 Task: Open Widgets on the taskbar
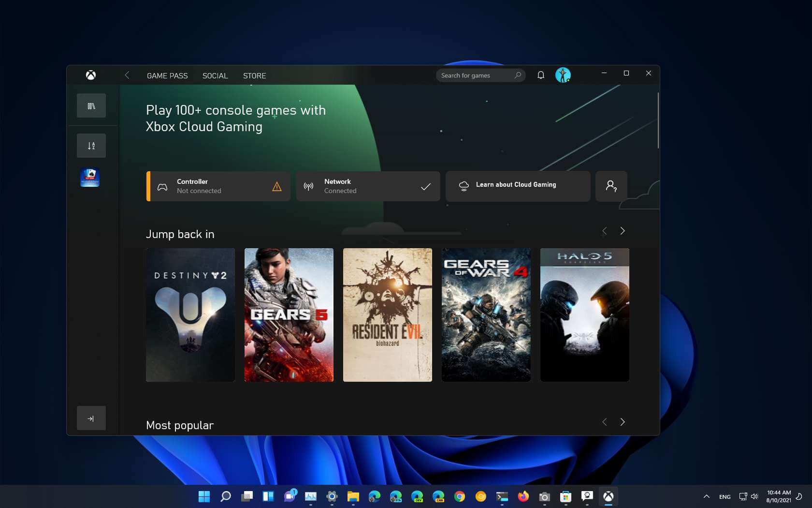(x=268, y=496)
